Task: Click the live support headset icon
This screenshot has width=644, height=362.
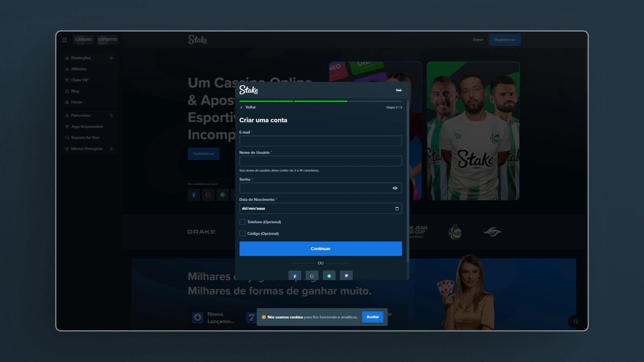Action: click(x=576, y=321)
